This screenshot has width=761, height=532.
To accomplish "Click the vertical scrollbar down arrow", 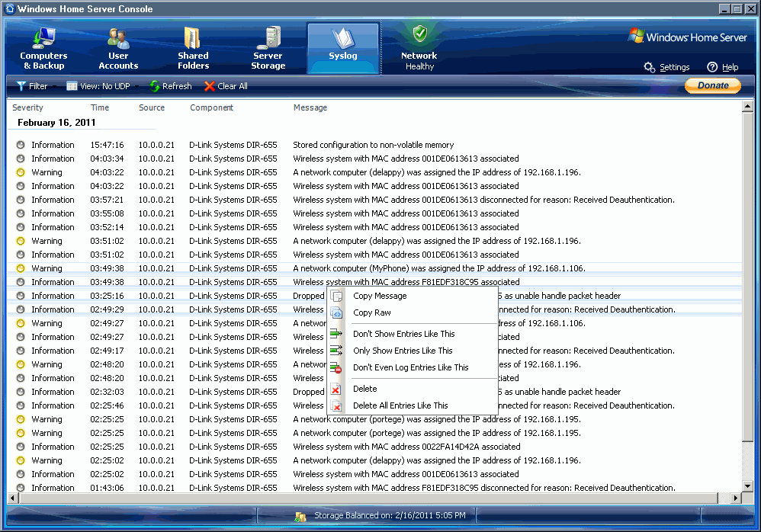I will [747, 486].
